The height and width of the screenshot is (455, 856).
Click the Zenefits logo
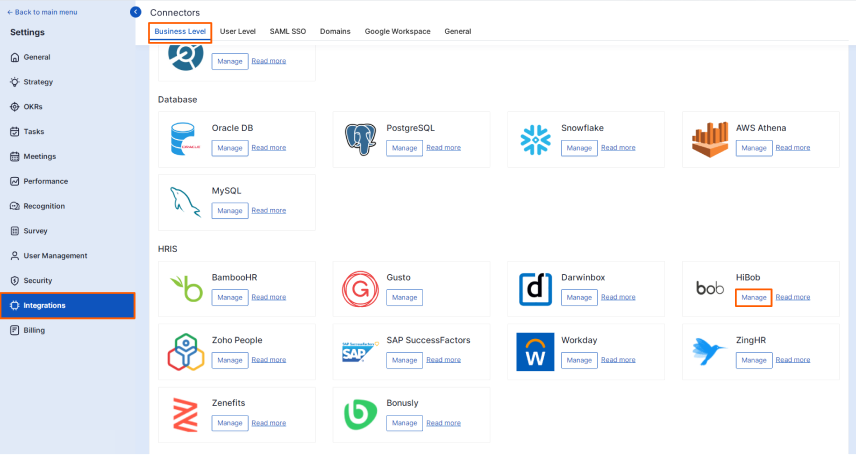[x=185, y=415]
